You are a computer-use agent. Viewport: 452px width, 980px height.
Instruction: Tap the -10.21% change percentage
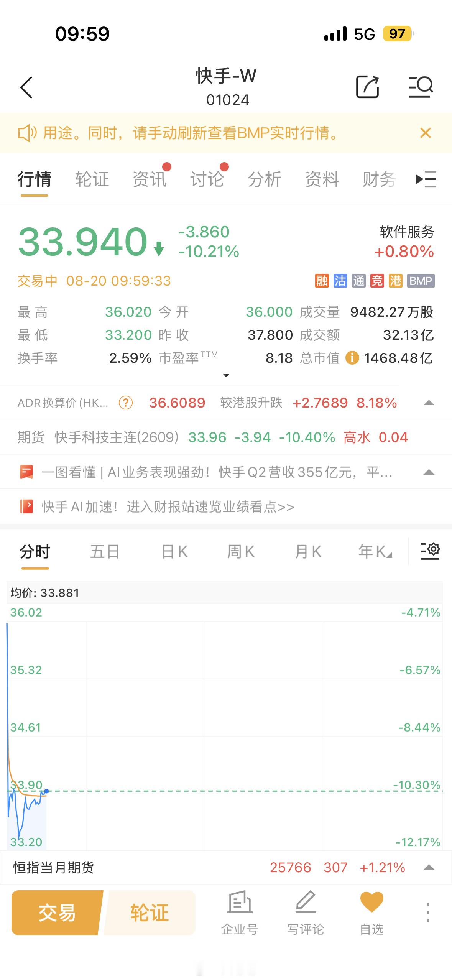(209, 252)
